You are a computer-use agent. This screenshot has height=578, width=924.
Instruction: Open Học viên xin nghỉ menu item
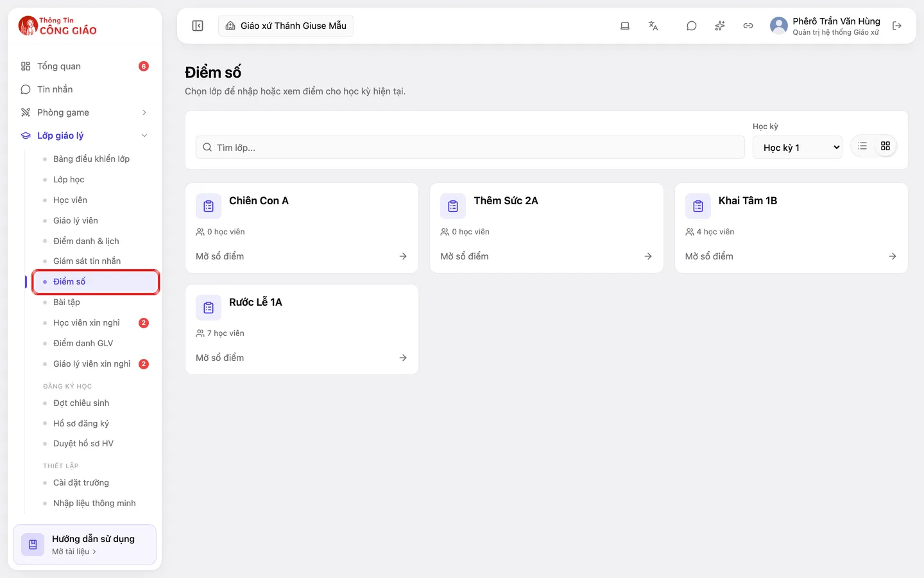96,322
